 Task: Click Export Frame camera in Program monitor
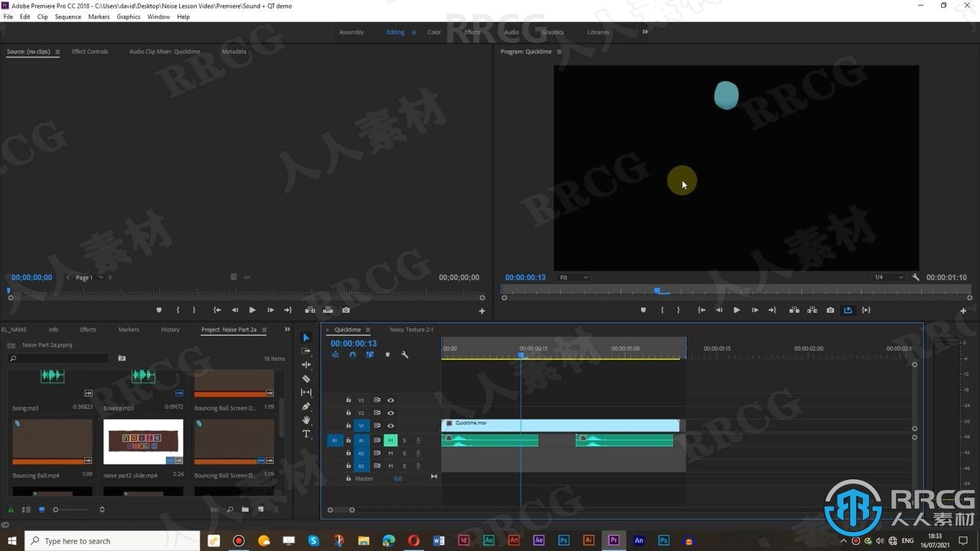[x=831, y=310]
